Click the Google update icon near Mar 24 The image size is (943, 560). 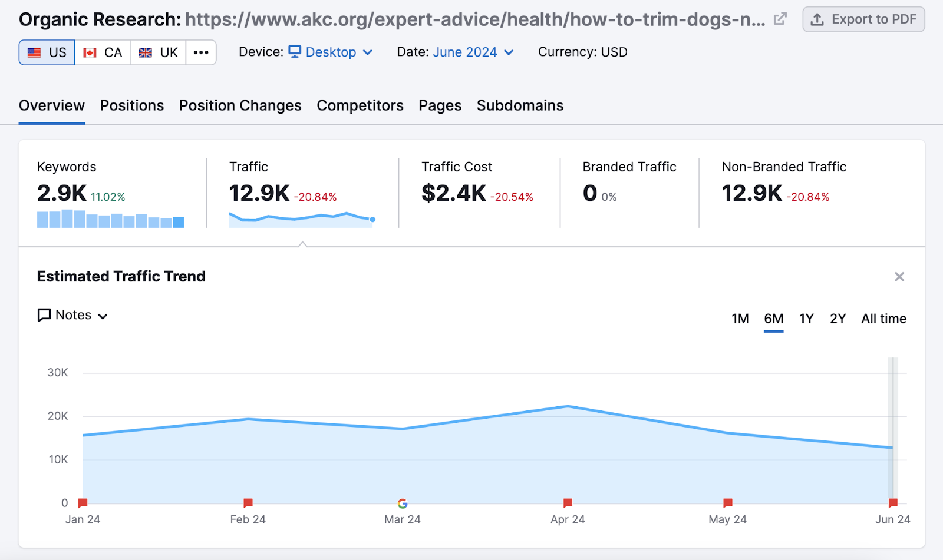[402, 503]
